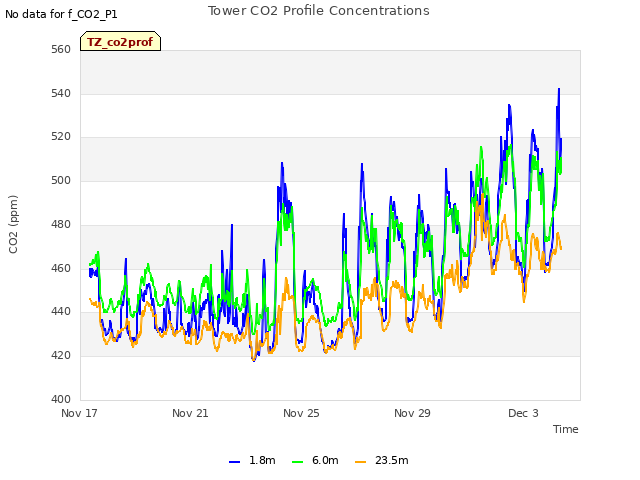
Task: Click the Nov 25 x-axis tick label
Action: point(301,413)
